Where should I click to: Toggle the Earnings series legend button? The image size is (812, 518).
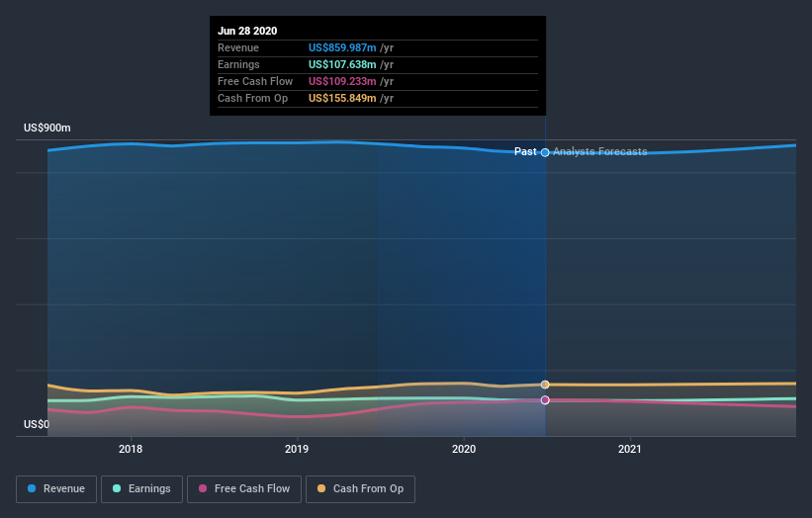pos(141,489)
